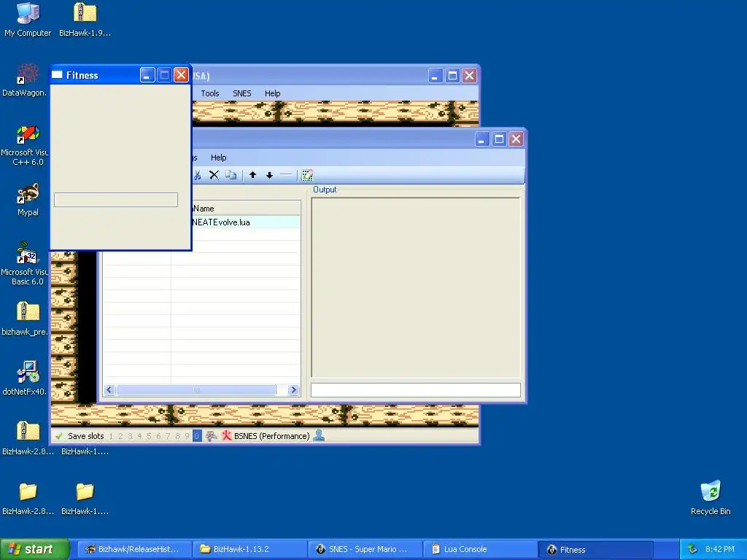Select save slot 1 in status bar
The image size is (747, 560).
point(111,436)
